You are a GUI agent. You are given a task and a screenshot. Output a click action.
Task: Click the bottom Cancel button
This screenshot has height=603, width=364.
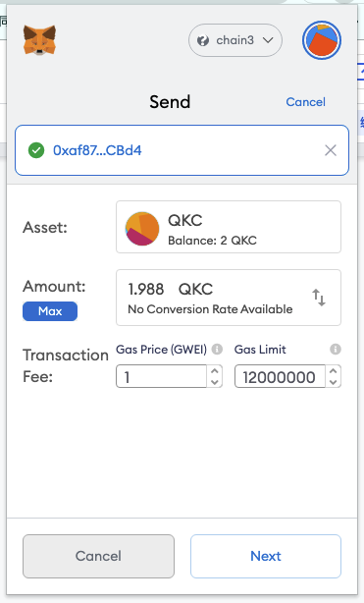(98, 556)
